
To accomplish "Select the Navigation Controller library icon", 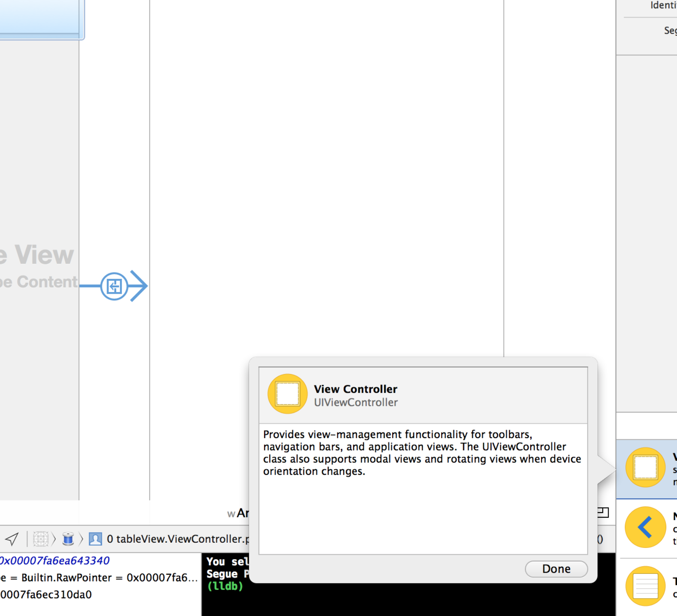I will 645,527.
